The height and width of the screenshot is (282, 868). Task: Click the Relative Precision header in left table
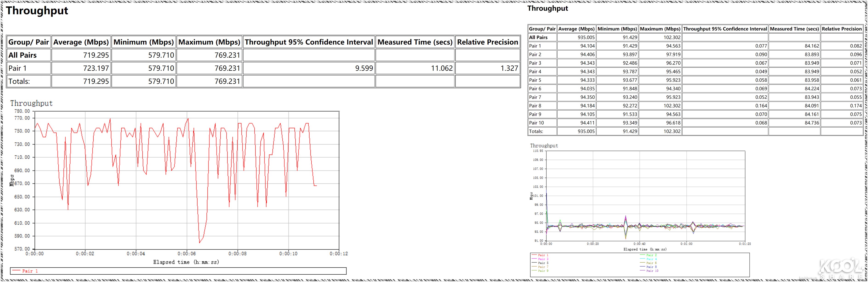[487, 42]
